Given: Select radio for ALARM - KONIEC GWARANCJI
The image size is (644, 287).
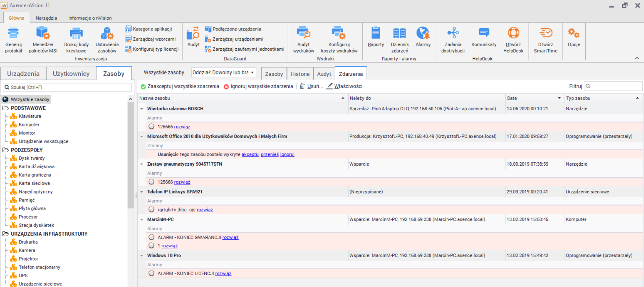Looking at the screenshot, I should pyautogui.click(x=152, y=237).
